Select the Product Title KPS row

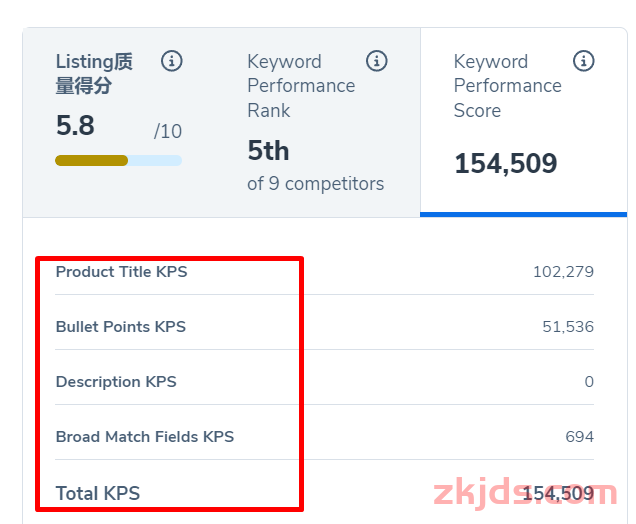324,272
